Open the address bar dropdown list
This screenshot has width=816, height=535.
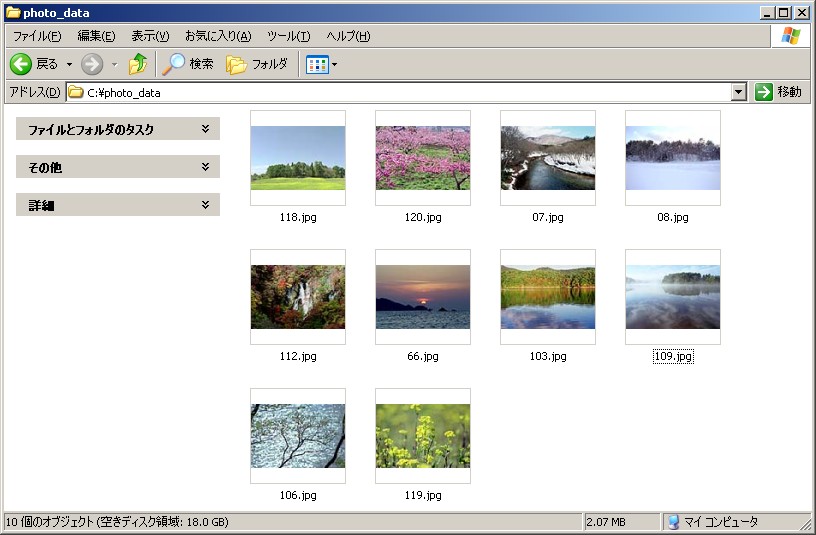click(738, 92)
